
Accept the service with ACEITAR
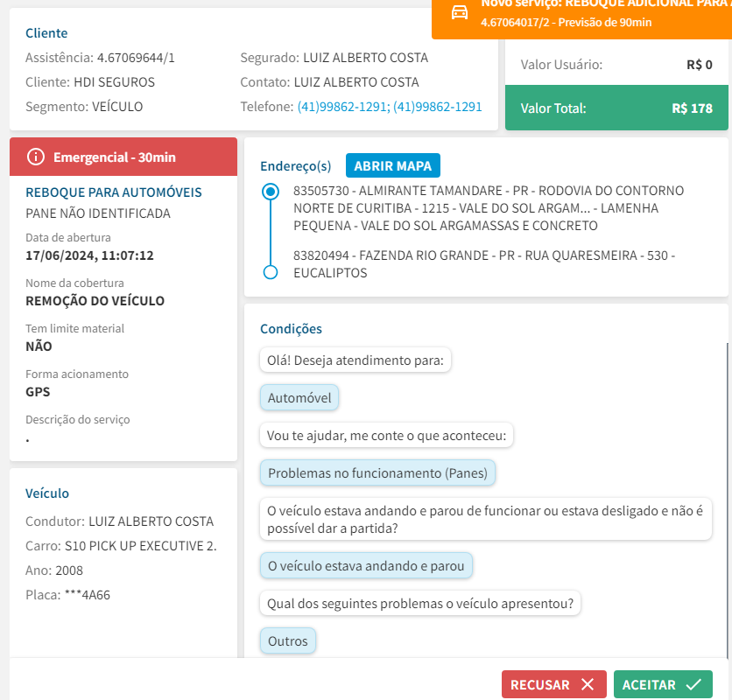663,684
